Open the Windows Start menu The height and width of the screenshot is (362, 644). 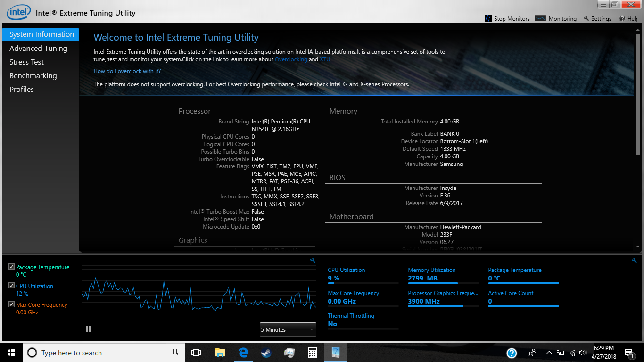[x=11, y=353]
